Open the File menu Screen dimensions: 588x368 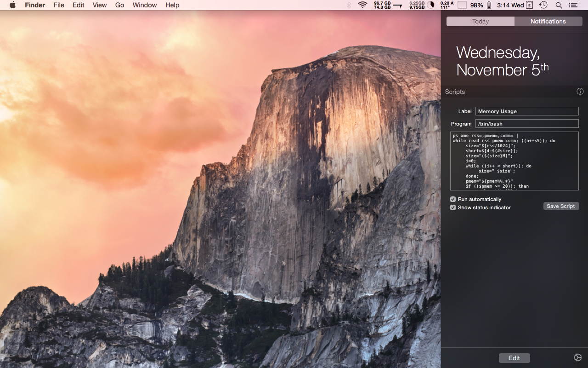point(59,5)
